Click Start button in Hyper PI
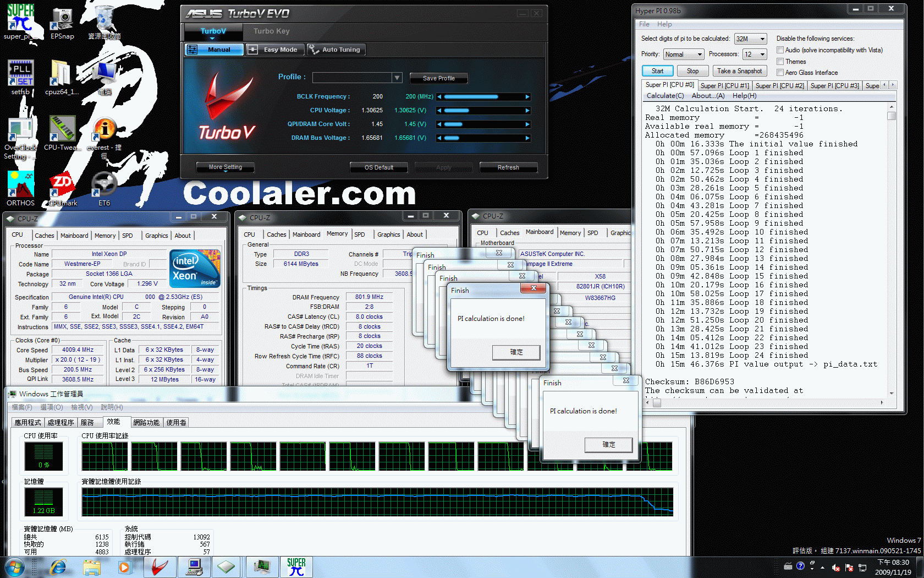924x578 pixels. coord(657,71)
